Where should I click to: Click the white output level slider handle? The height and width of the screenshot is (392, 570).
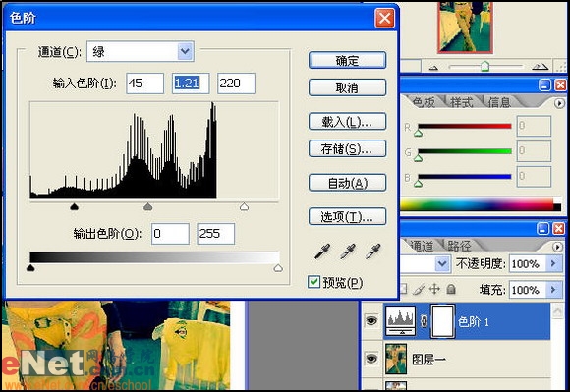278,268
